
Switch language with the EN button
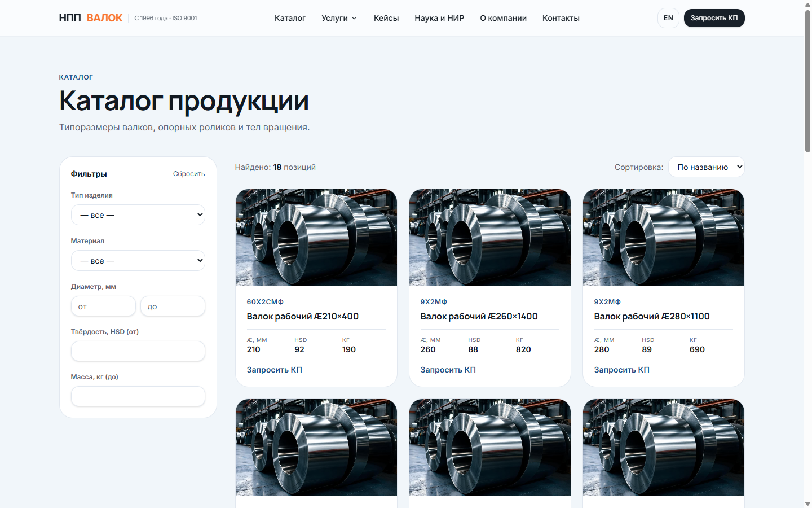[668, 18]
